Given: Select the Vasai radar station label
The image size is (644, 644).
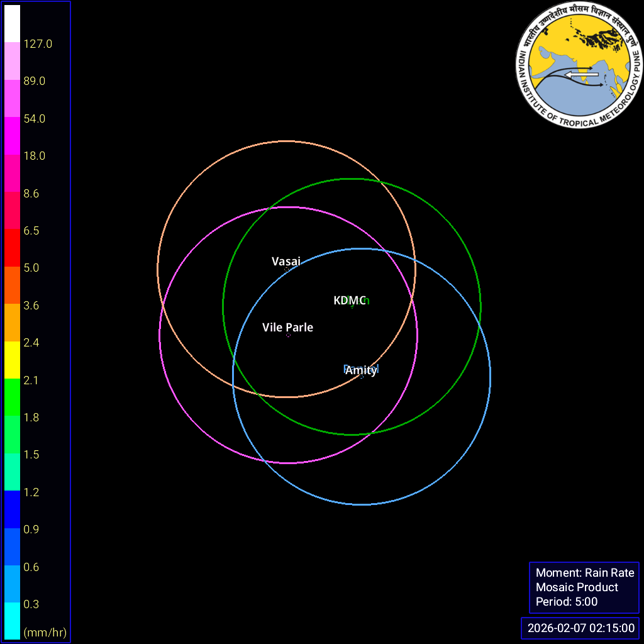Looking at the screenshot, I should tap(286, 261).
